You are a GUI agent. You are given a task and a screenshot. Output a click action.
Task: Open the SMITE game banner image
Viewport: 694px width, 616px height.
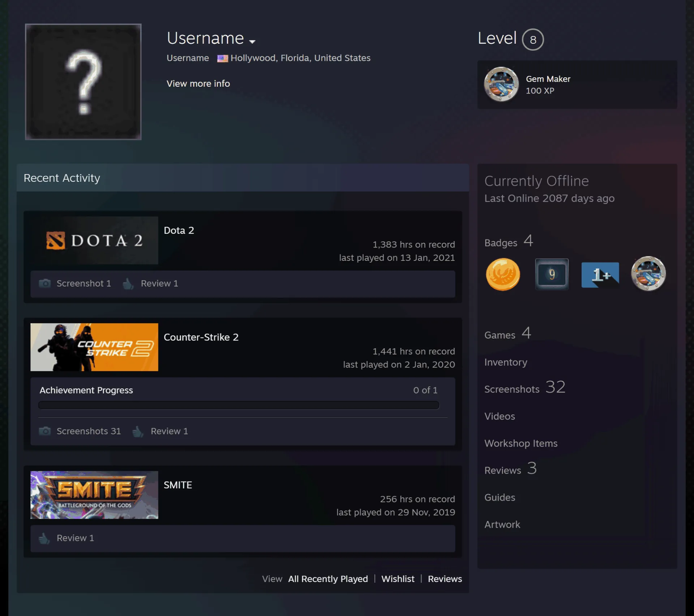(94, 495)
